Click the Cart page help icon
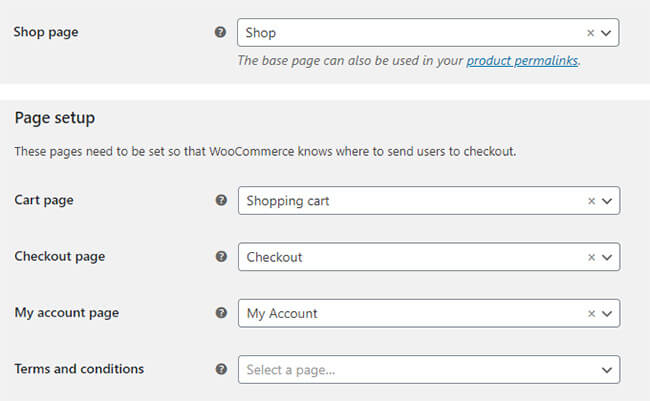Screen dimensions: 650x401 [x=221, y=200]
